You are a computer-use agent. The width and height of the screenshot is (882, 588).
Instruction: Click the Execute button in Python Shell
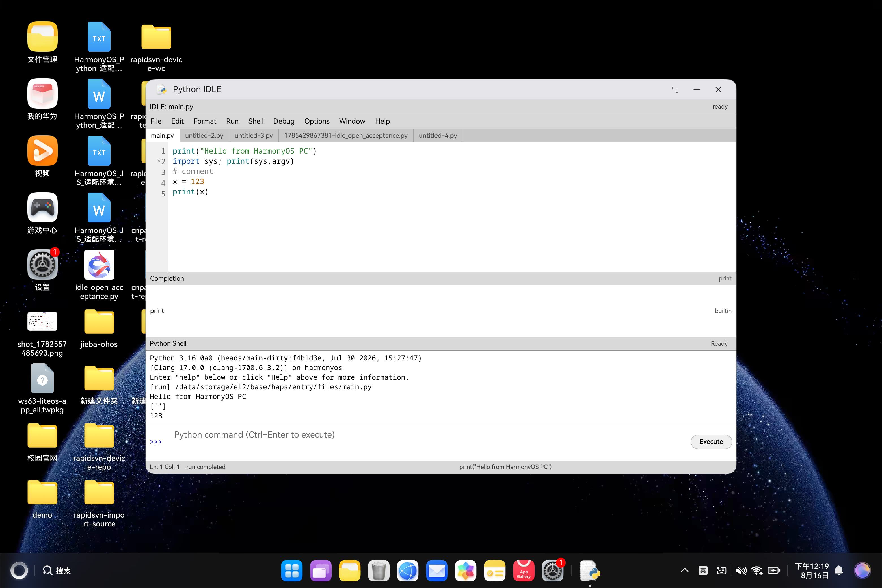tap(711, 441)
